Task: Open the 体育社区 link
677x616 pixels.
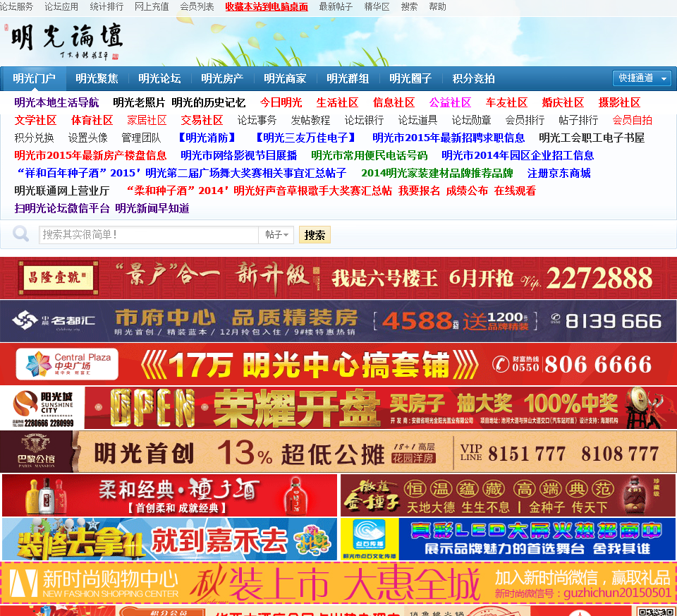Action: click(x=92, y=120)
